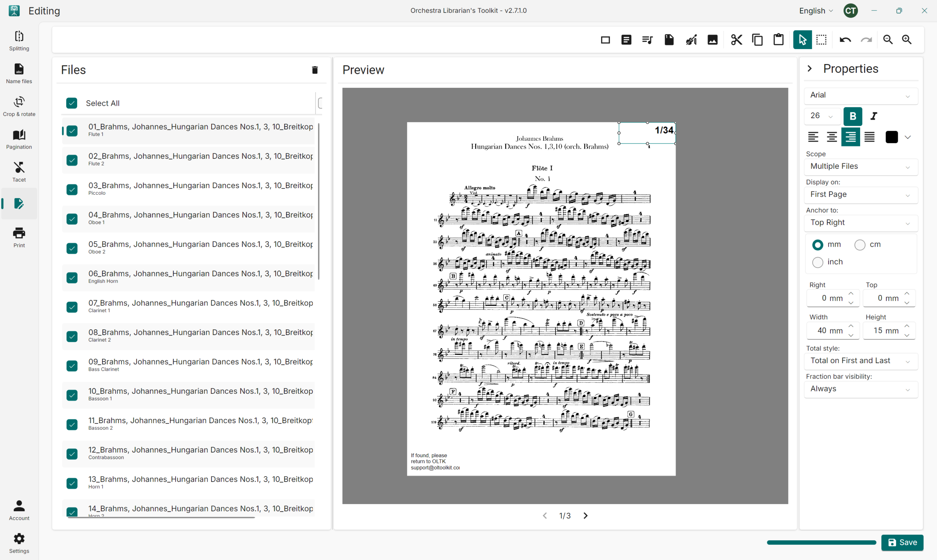Cut the selection with the scissors icon
The height and width of the screenshot is (560, 937).
(736, 40)
